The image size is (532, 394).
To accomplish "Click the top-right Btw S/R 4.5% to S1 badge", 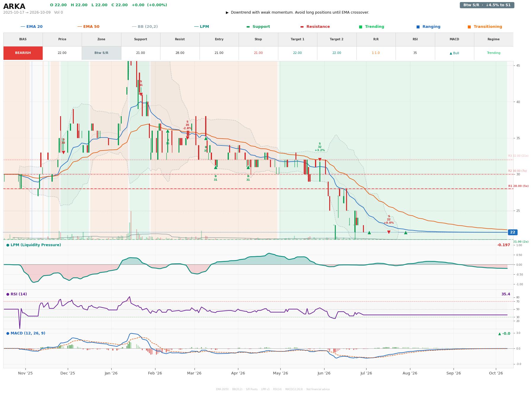I will (x=487, y=5).
